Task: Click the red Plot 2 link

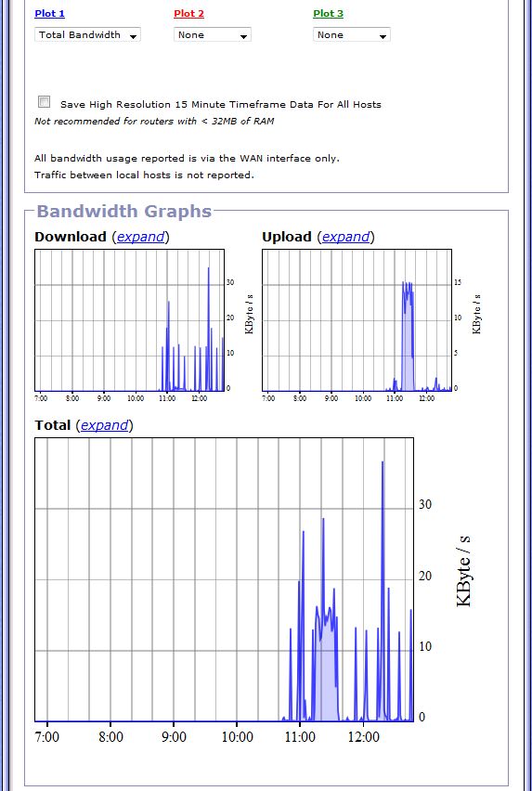Action: pos(188,14)
